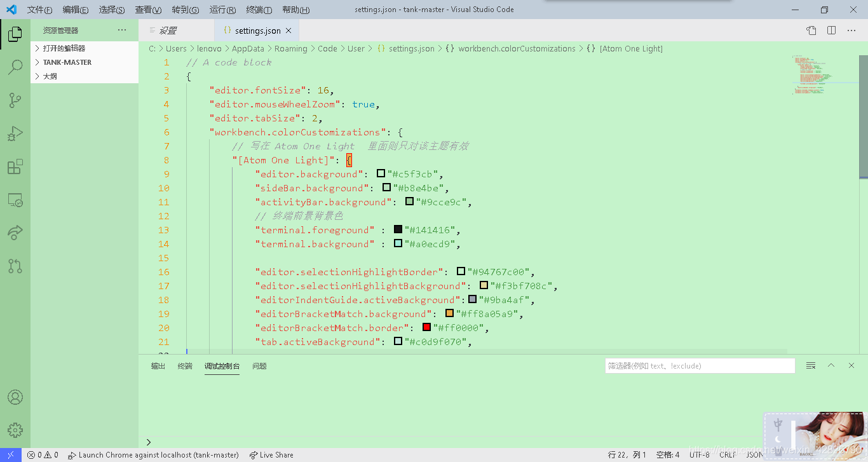Switch to the Output panel tab

158,366
